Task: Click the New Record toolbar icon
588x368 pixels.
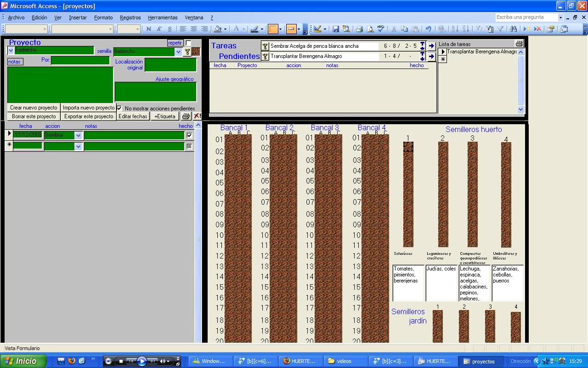Action: [x=526, y=29]
